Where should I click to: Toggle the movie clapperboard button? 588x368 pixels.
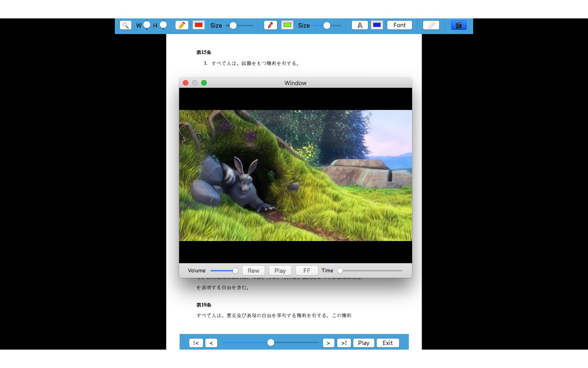pyautogui.click(x=459, y=25)
